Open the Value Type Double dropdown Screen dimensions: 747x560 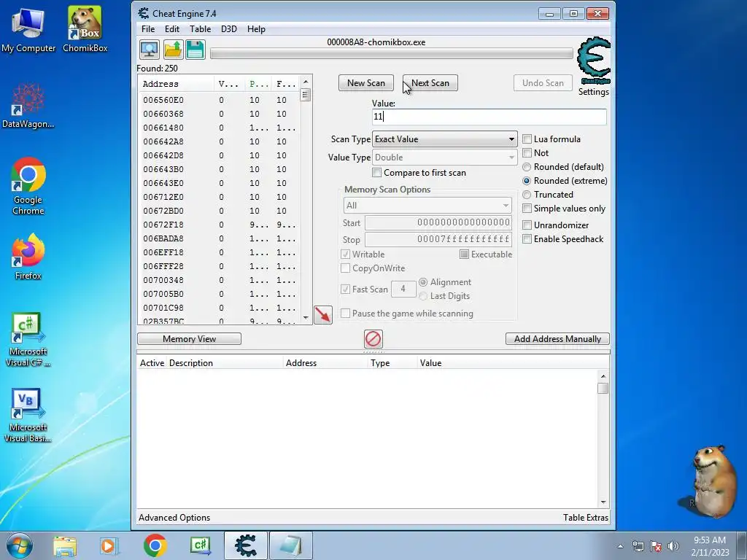[444, 157]
